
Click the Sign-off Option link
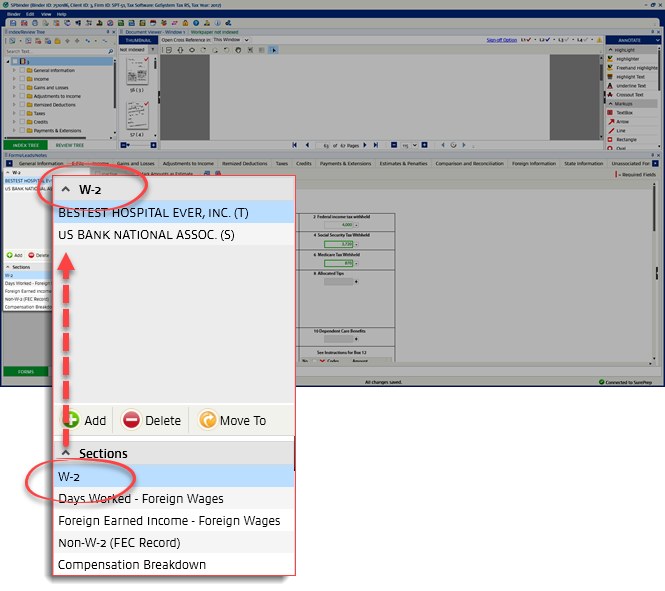pos(500,40)
